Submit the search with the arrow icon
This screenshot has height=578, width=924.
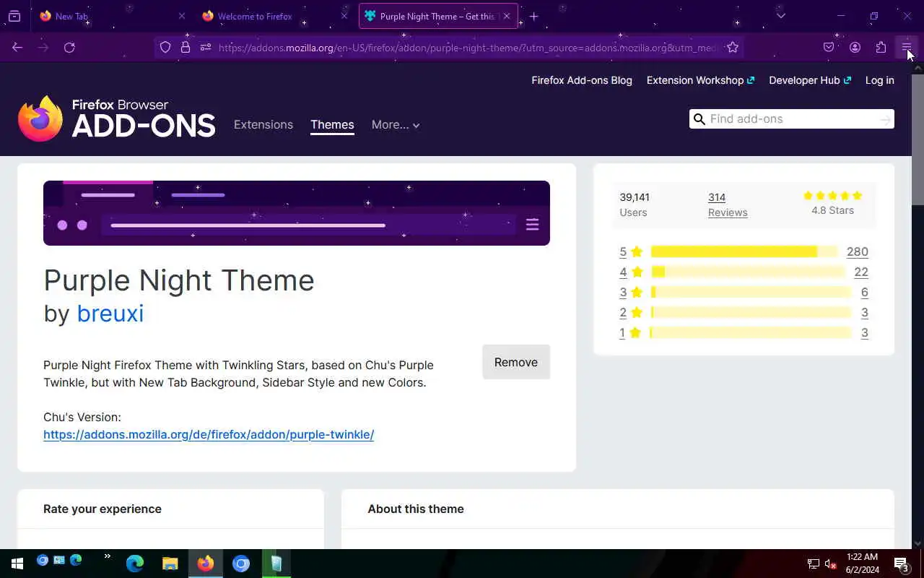click(x=885, y=120)
